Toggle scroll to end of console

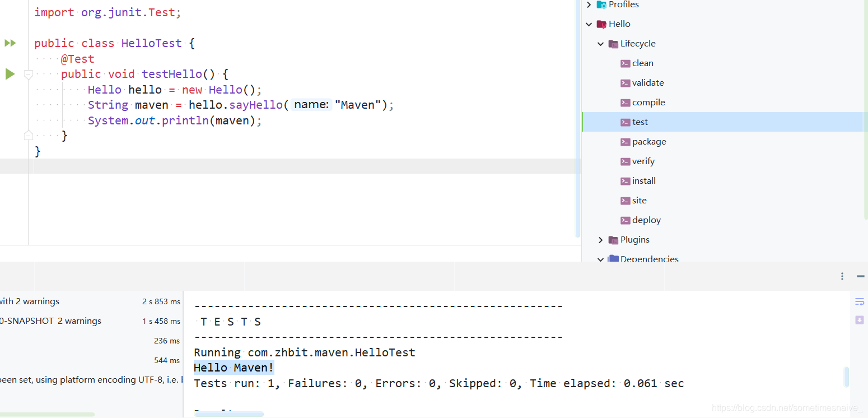(x=860, y=320)
